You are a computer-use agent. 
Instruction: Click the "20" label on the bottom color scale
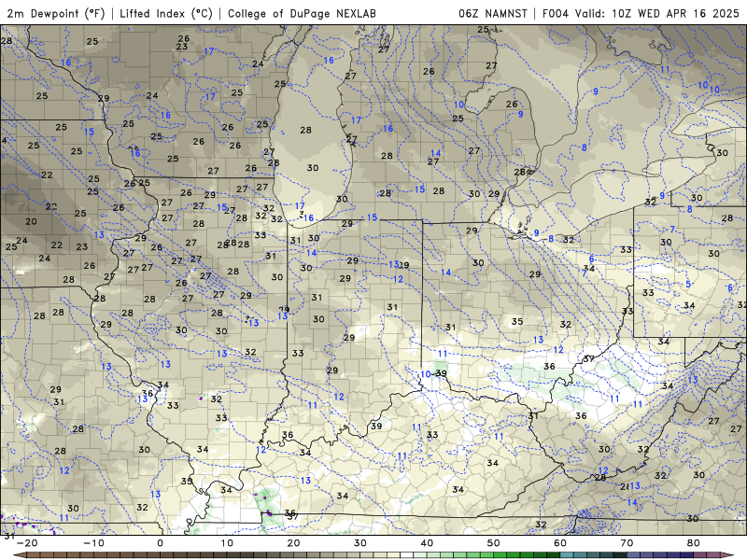pos(293,543)
